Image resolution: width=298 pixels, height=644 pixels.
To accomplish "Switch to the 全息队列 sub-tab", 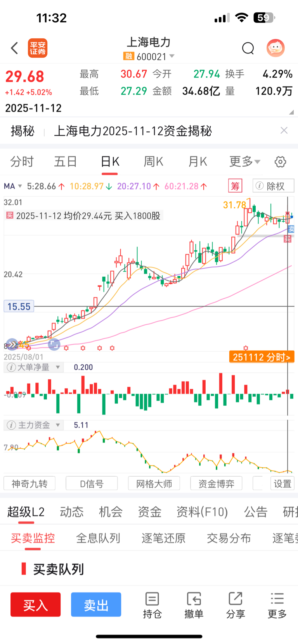I will coord(98,538).
